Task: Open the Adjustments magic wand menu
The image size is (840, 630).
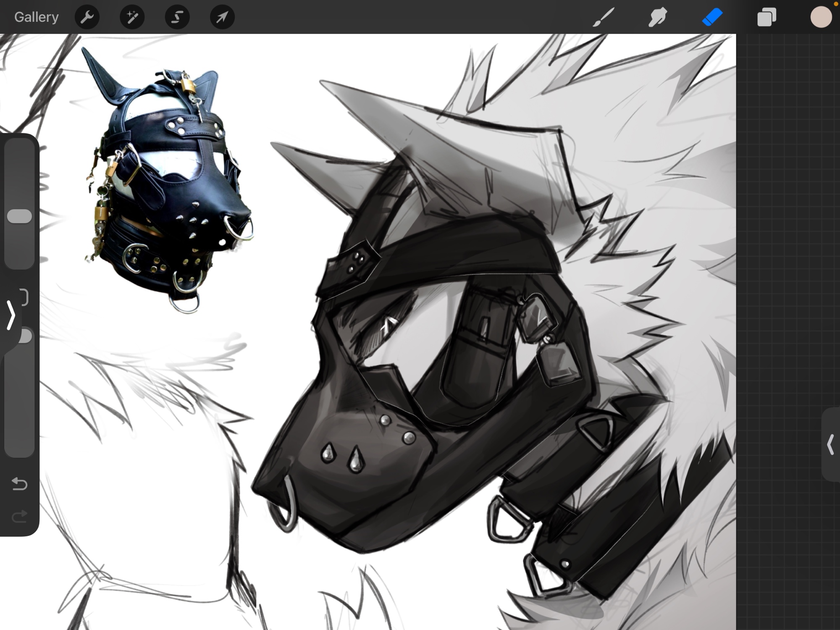Action: (x=132, y=17)
